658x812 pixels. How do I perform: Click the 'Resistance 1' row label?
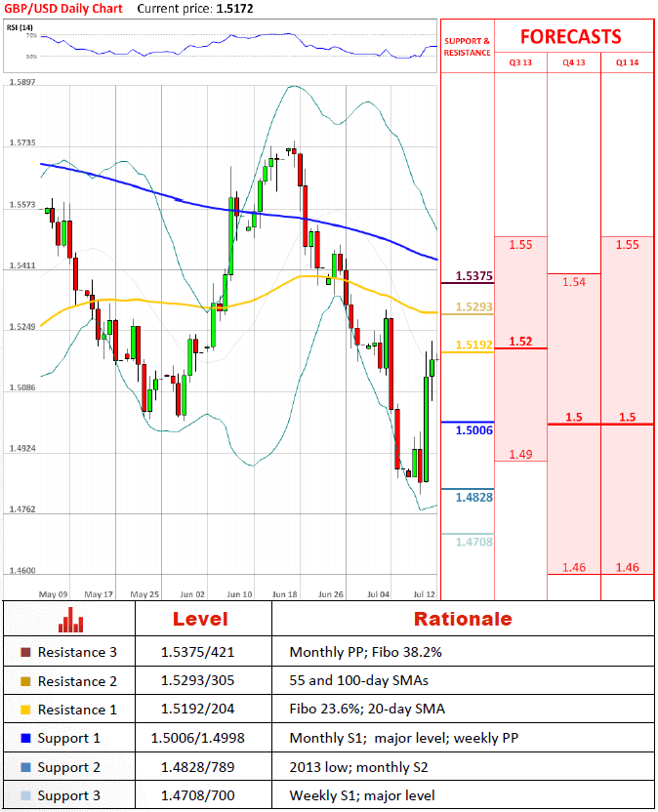click(77, 710)
